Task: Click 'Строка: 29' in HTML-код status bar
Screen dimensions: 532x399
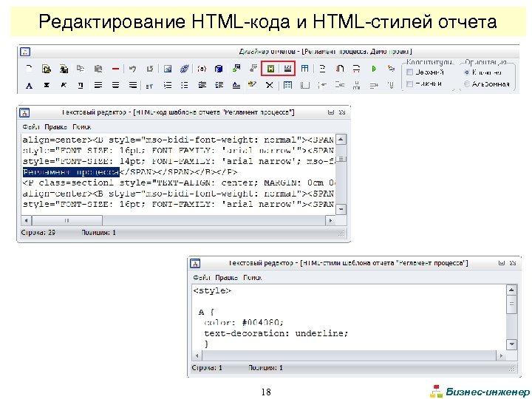Action: click(x=38, y=233)
